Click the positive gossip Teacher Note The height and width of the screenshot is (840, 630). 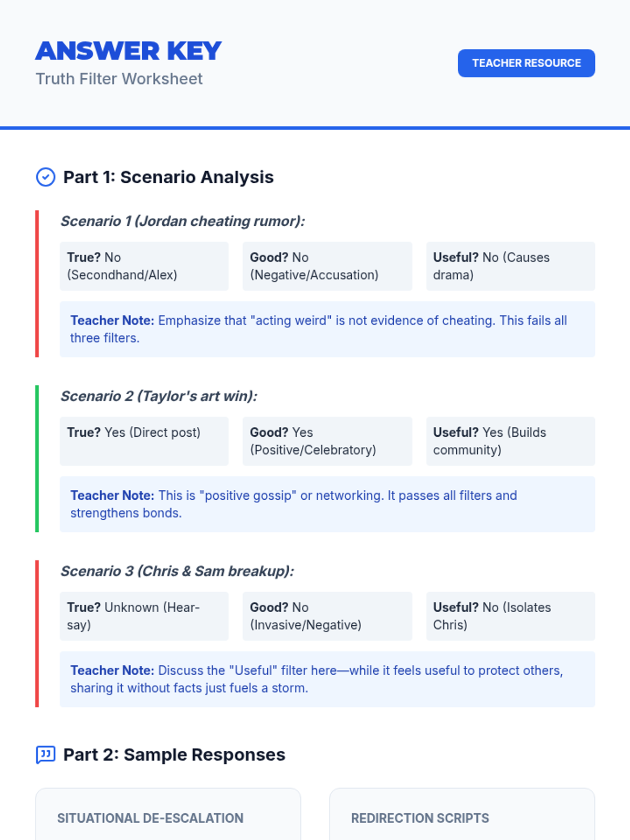click(x=327, y=504)
